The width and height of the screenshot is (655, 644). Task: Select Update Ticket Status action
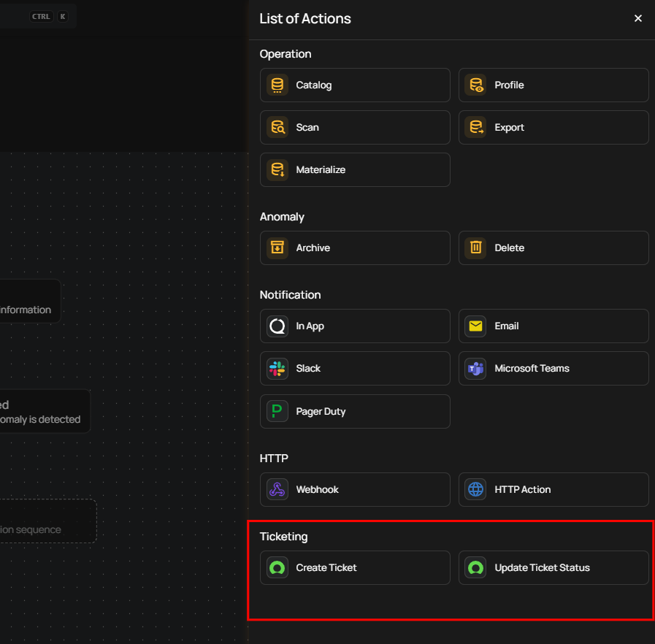[554, 568]
